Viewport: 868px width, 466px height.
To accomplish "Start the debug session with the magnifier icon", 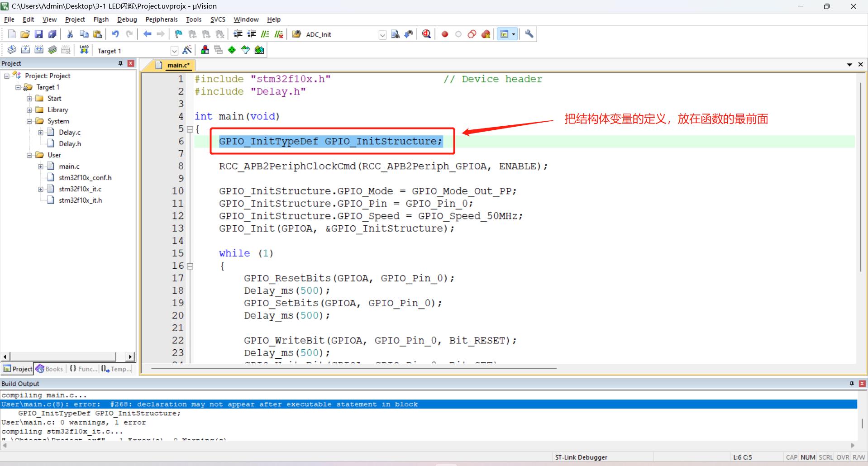I will pos(426,34).
